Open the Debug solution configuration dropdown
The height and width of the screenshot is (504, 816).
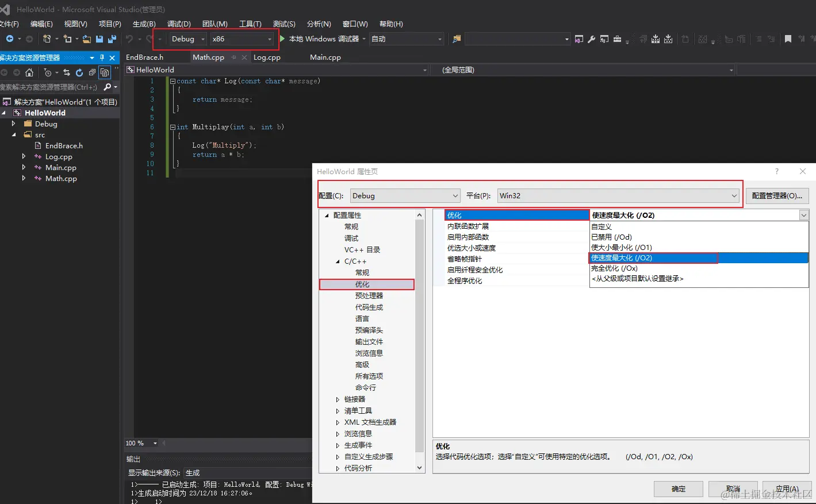[x=189, y=39]
